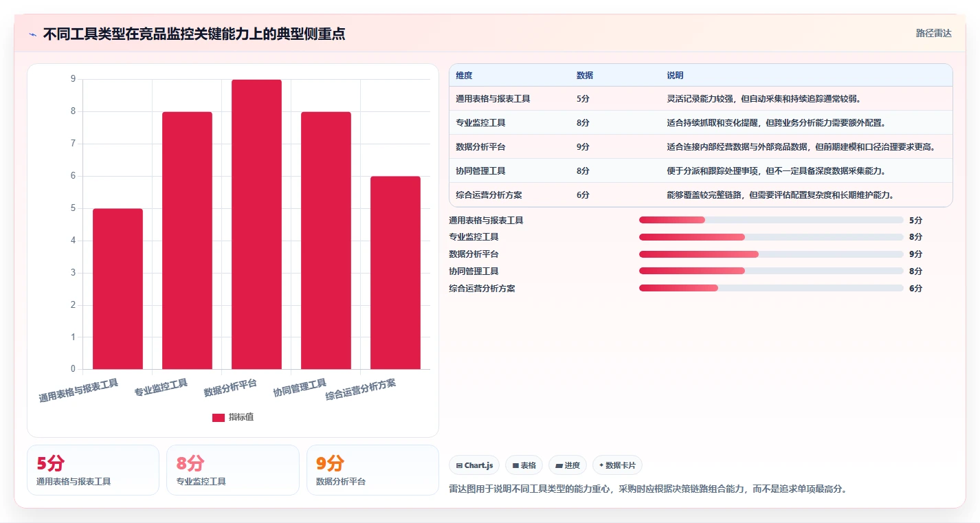This screenshot has height=523, width=980.
Task: Click the 专业监控工具 bar in the chart
Action: coord(187,241)
